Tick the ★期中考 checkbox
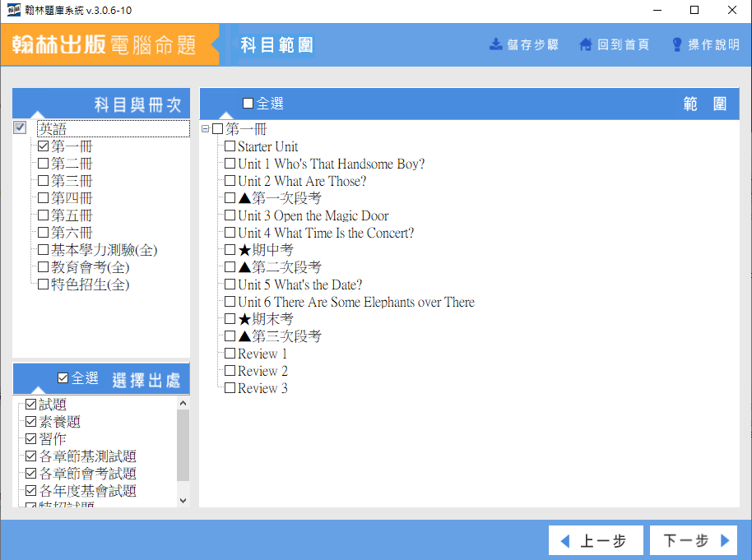This screenshot has width=752, height=560. pos(230,249)
